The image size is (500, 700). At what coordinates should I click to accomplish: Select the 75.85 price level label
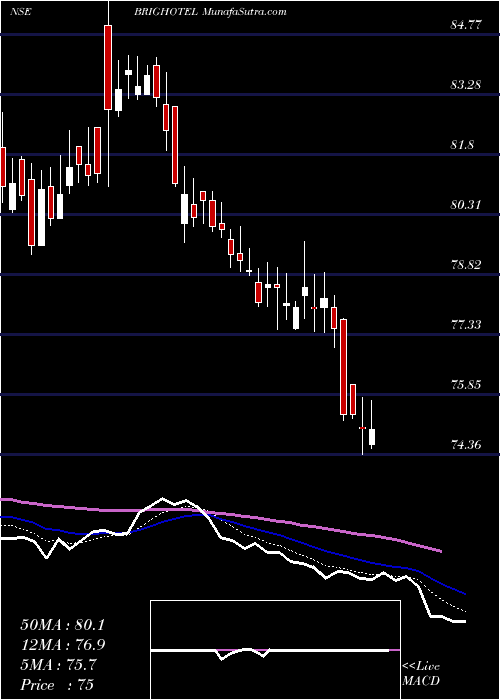pos(466,385)
